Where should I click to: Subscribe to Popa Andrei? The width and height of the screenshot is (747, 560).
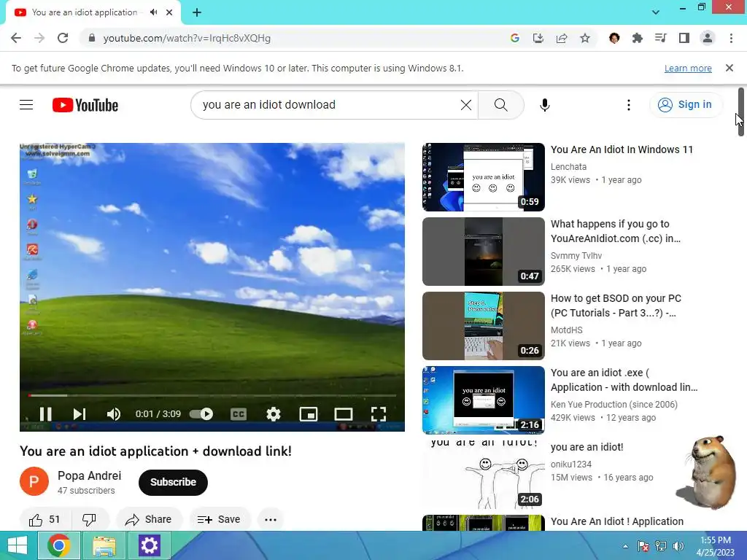click(x=173, y=483)
